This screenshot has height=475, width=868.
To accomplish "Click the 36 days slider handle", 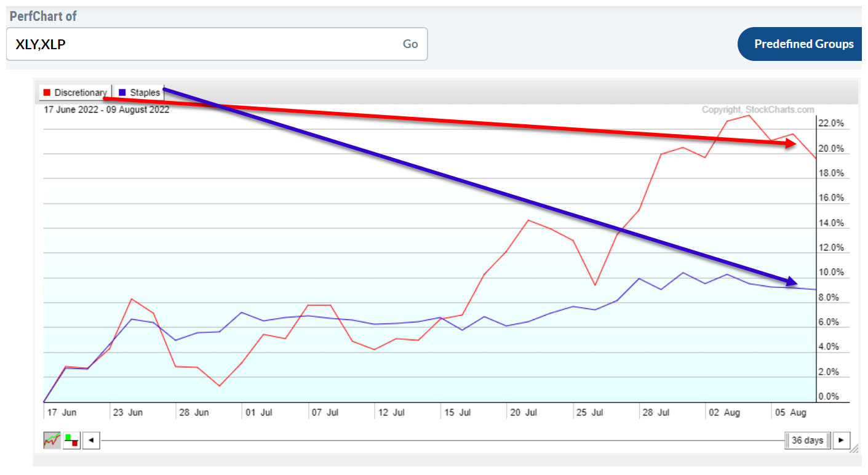I will (808, 441).
